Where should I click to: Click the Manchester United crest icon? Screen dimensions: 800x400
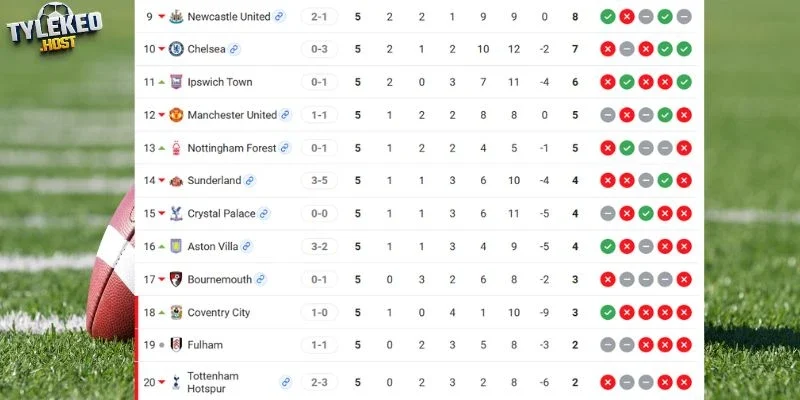coord(176,115)
